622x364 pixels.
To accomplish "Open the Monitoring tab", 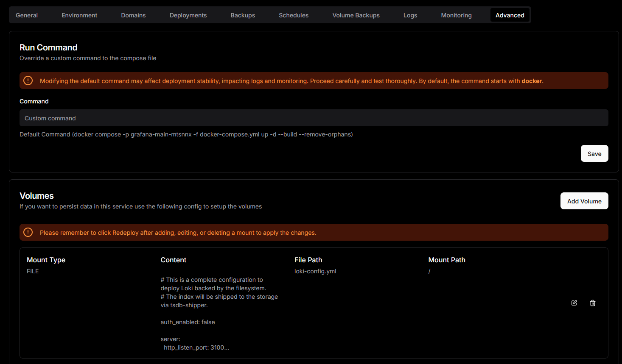I will pyautogui.click(x=456, y=15).
